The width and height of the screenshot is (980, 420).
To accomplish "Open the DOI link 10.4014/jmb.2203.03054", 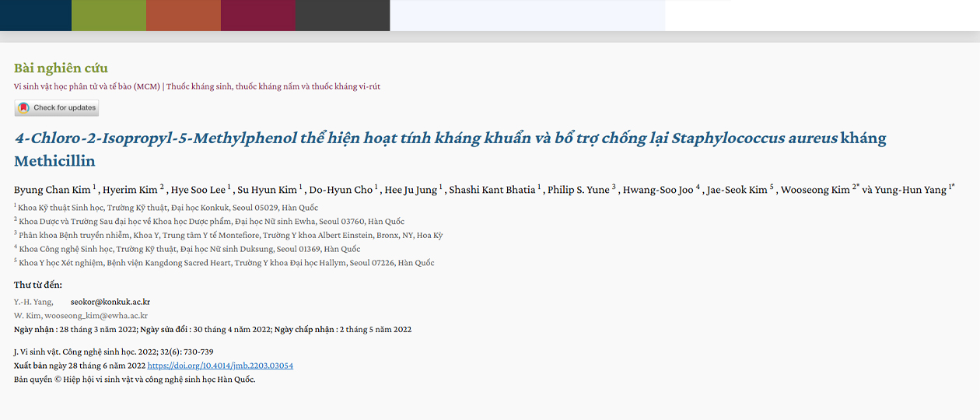I will (220, 366).
